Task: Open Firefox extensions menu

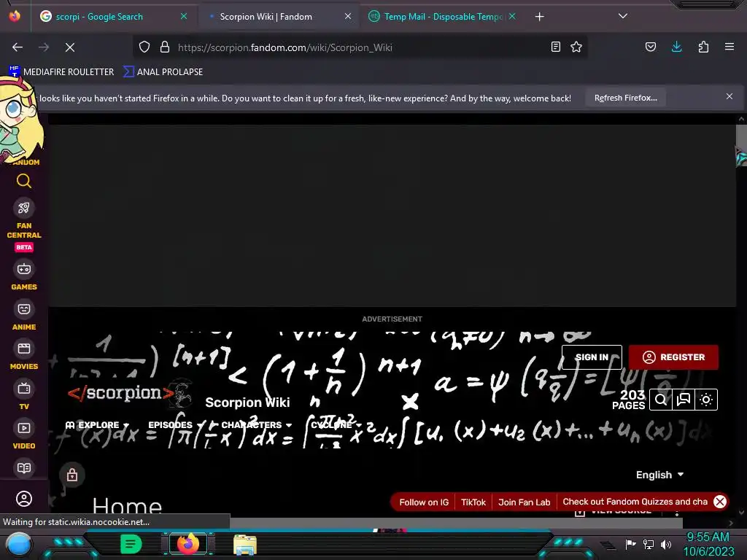Action: (703, 47)
